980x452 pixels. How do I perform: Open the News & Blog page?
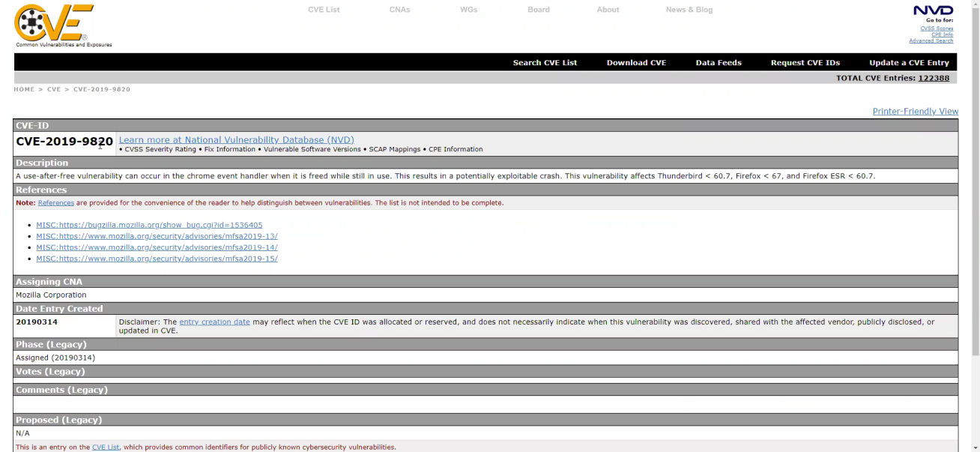point(689,10)
